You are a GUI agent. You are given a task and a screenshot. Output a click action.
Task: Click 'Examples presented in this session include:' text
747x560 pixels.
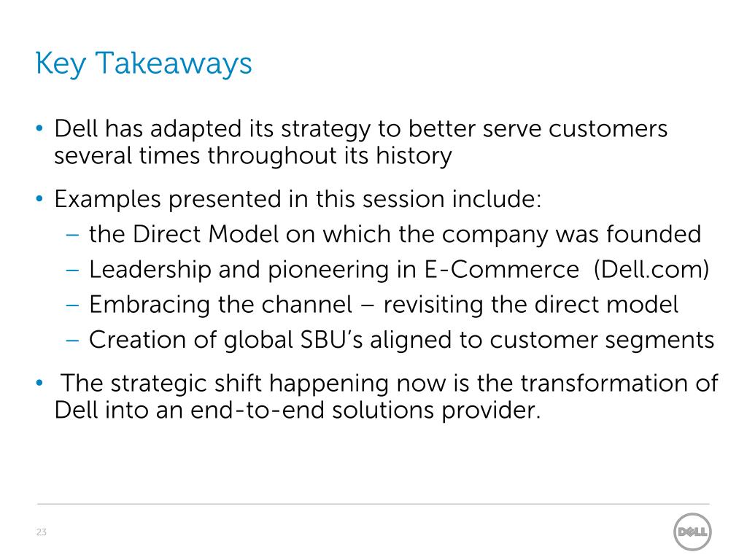298,199
